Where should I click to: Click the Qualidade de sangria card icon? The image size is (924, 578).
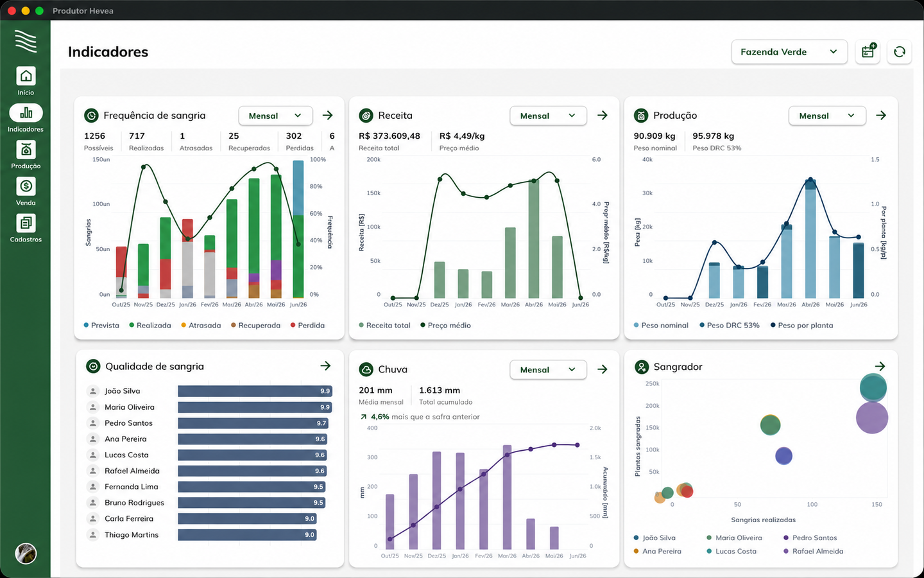point(93,366)
